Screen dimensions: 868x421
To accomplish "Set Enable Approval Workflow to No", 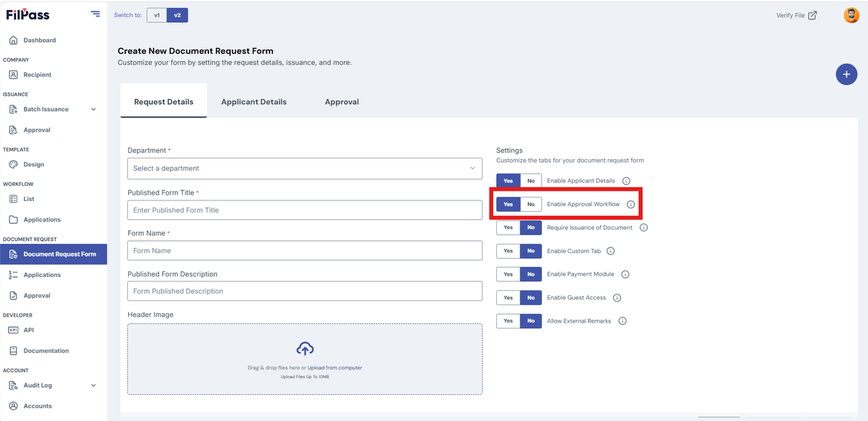I will (x=531, y=205).
